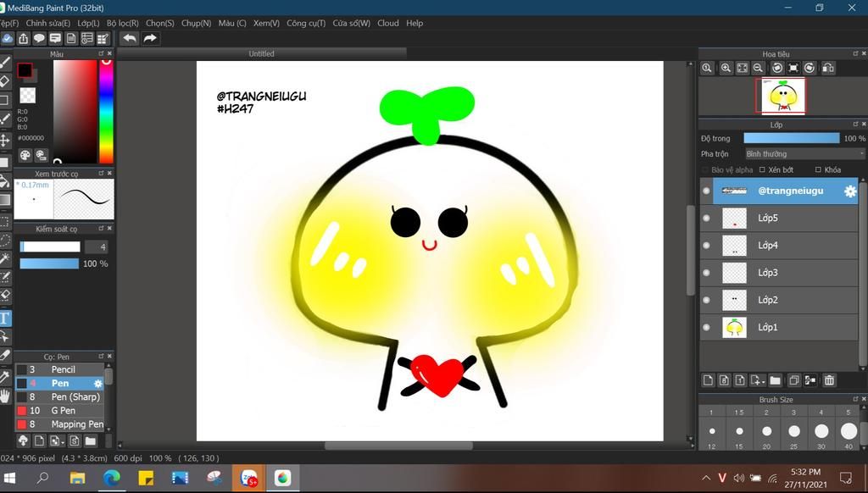The image size is (868, 493).
Task: Select the Pencil brush
Action: click(x=59, y=369)
